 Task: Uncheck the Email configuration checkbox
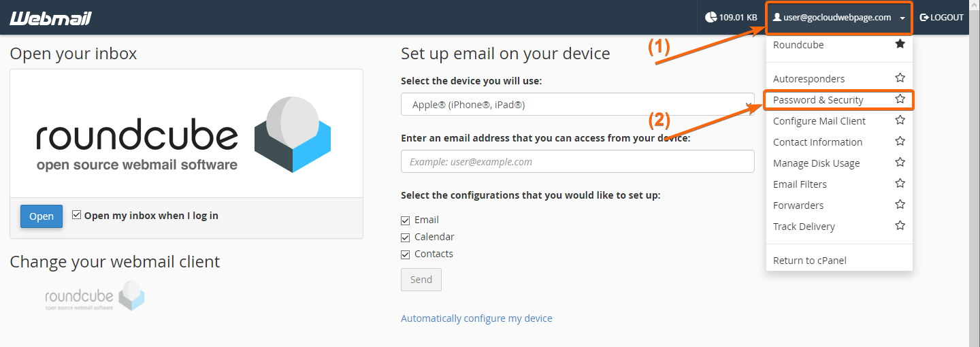406,220
